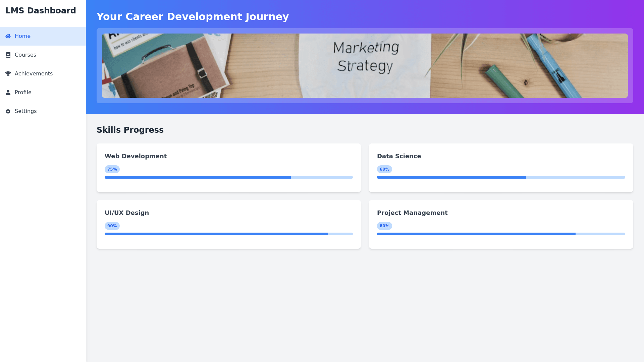Select the Settings sidebar label
The height and width of the screenshot is (362, 644).
pos(25,111)
